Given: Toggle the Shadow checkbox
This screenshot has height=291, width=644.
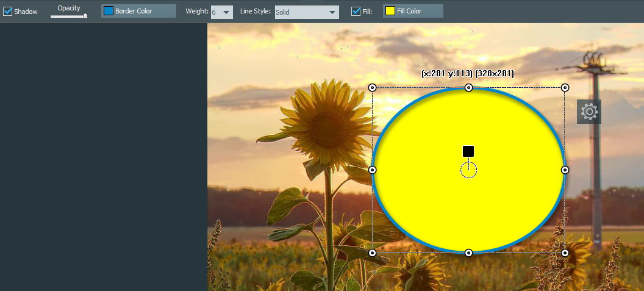Looking at the screenshot, I should point(8,12).
